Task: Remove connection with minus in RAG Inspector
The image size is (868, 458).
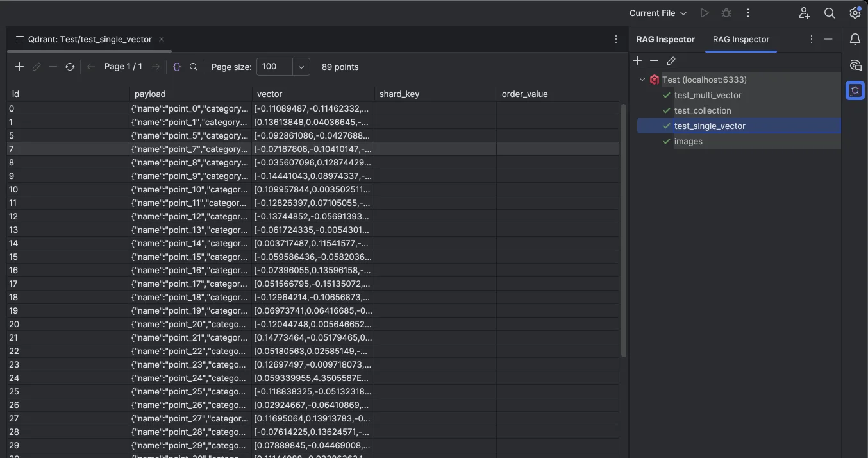Action: click(654, 61)
